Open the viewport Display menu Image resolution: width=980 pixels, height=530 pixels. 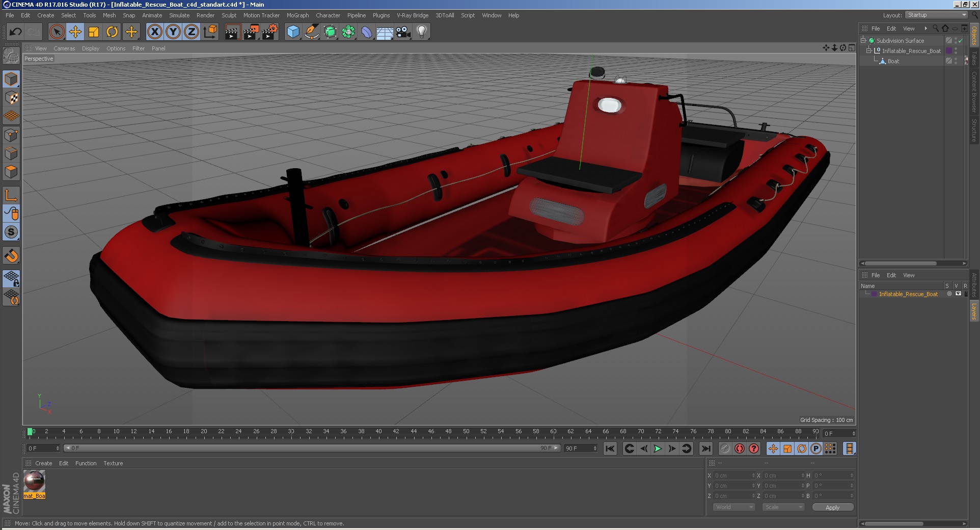[91, 48]
